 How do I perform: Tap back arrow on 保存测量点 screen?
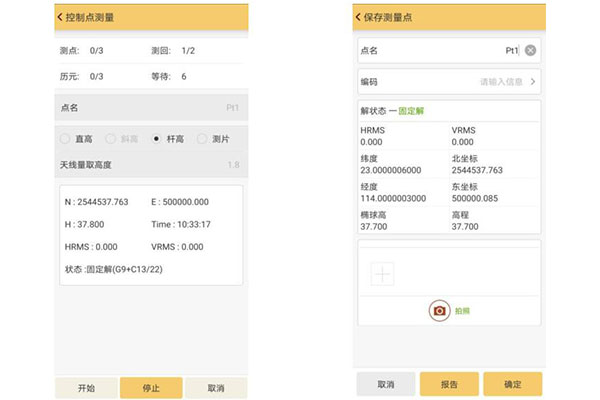[360, 17]
